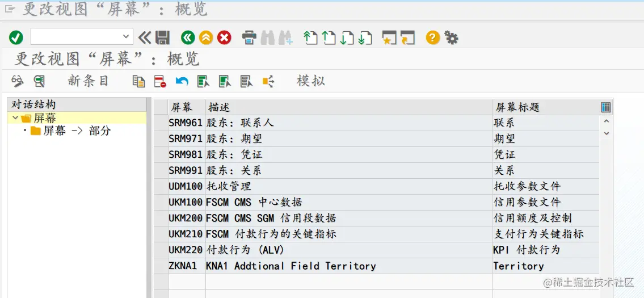This screenshot has height=298, width=644.
Task: Toggle row selector for UDM100
Action: (161, 187)
